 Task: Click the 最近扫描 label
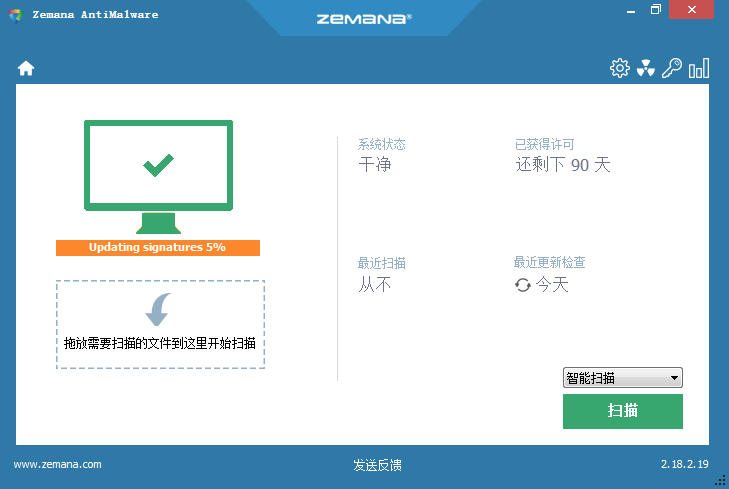pos(381,264)
